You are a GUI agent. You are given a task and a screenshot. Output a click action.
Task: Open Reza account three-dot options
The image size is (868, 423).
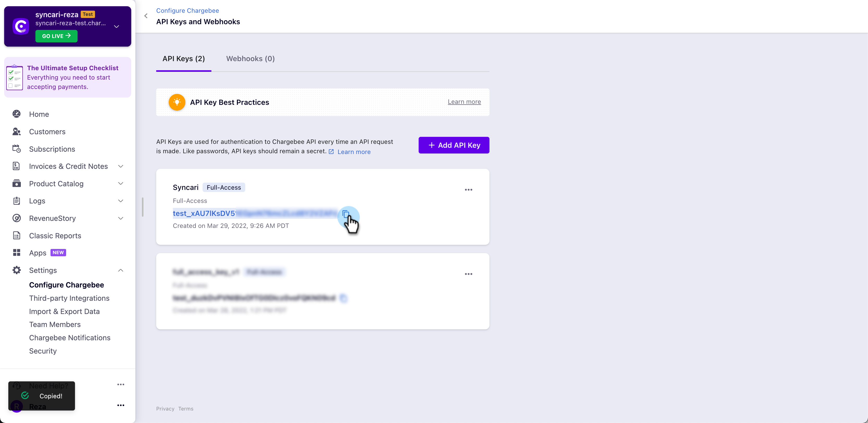[121, 405]
